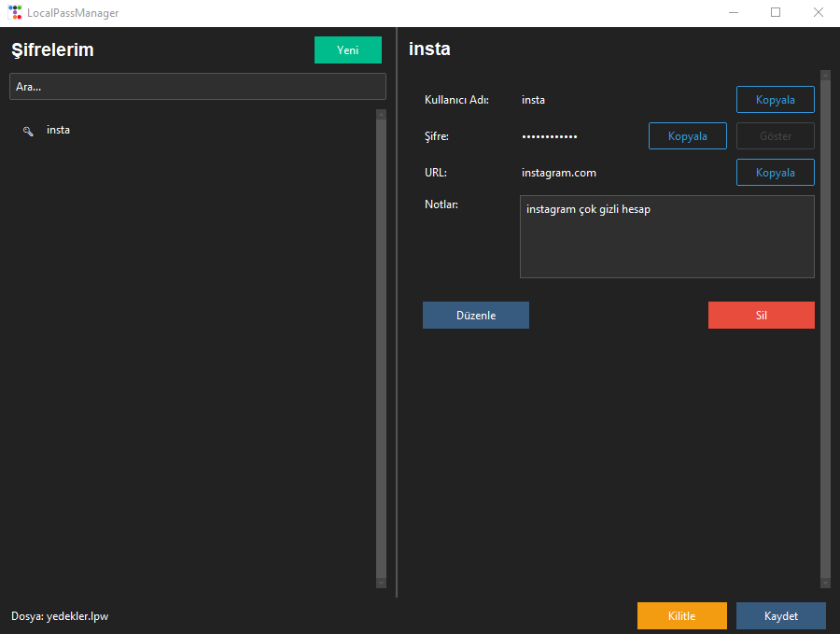Screen dimensions: 840x634
Task: Click the Kullanıcı Adı: label
Action: (x=456, y=100)
